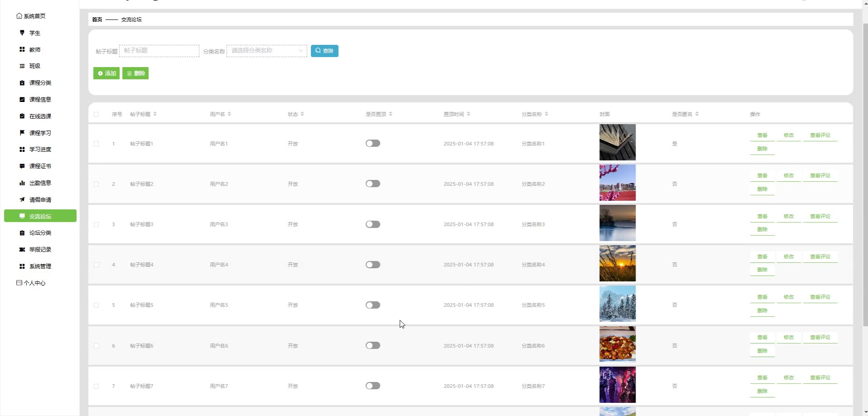Open the forum category menu item
This screenshot has width=868, height=416.
point(40,233)
